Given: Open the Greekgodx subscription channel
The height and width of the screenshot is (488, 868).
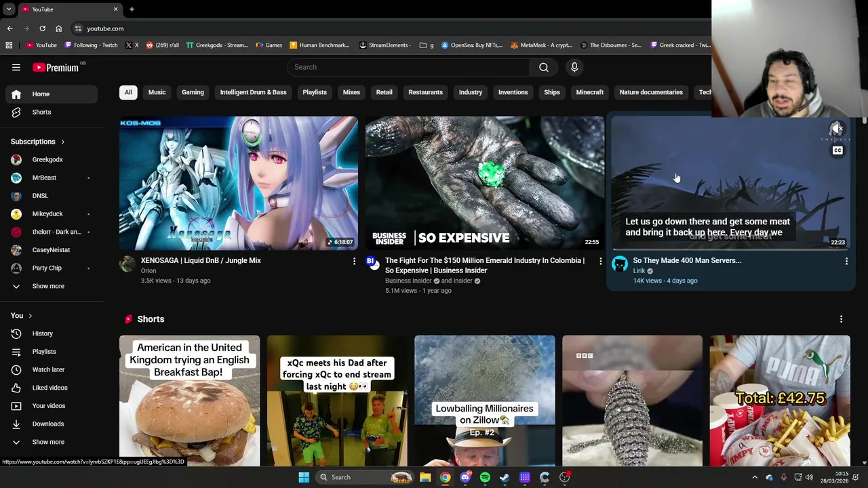Looking at the screenshot, I should pos(52,160).
